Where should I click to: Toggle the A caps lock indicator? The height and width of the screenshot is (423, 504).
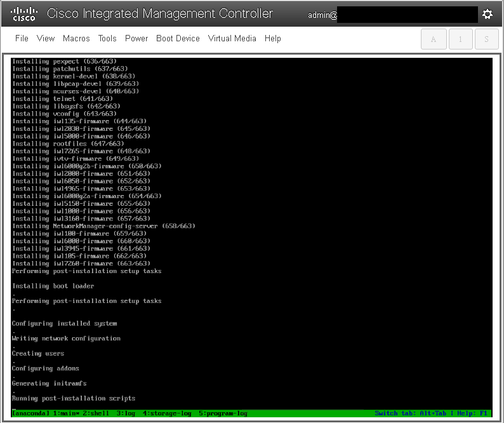(x=434, y=39)
